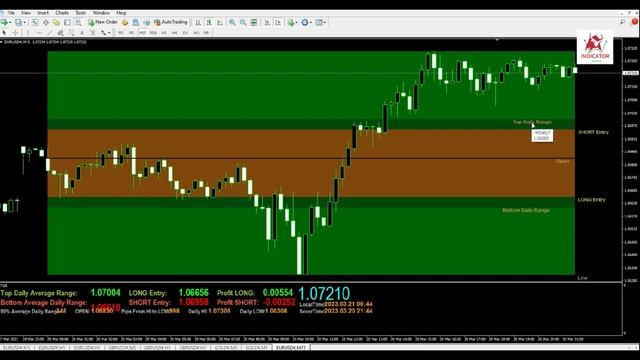
Task: Zoom out on the chart
Action: (x=243, y=22)
